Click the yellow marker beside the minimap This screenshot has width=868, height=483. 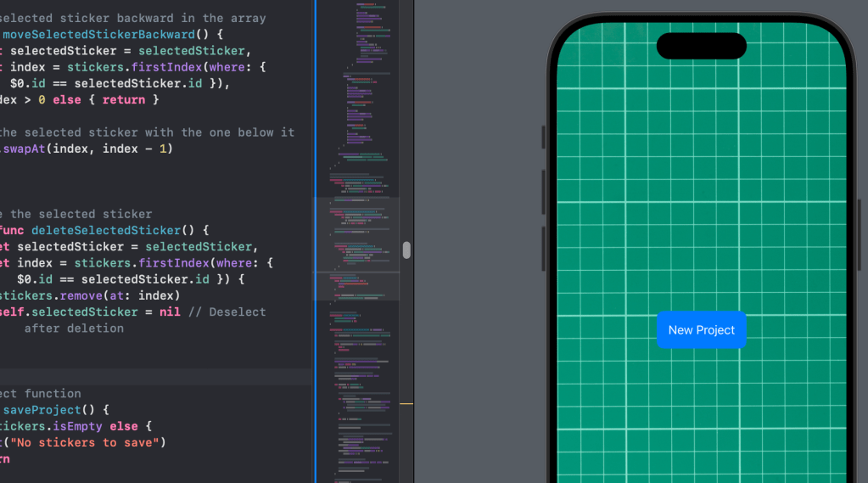pos(406,404)
